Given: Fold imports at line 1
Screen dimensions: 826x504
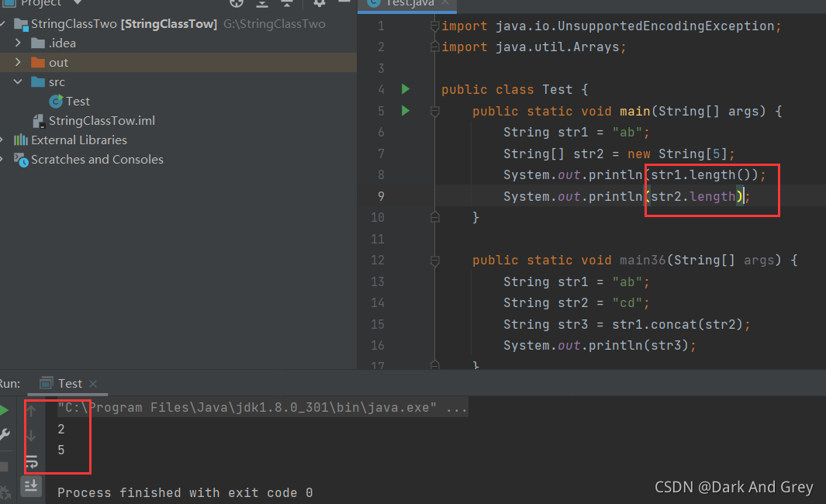Looking at the screenshot, I should [x=434, y=26].
